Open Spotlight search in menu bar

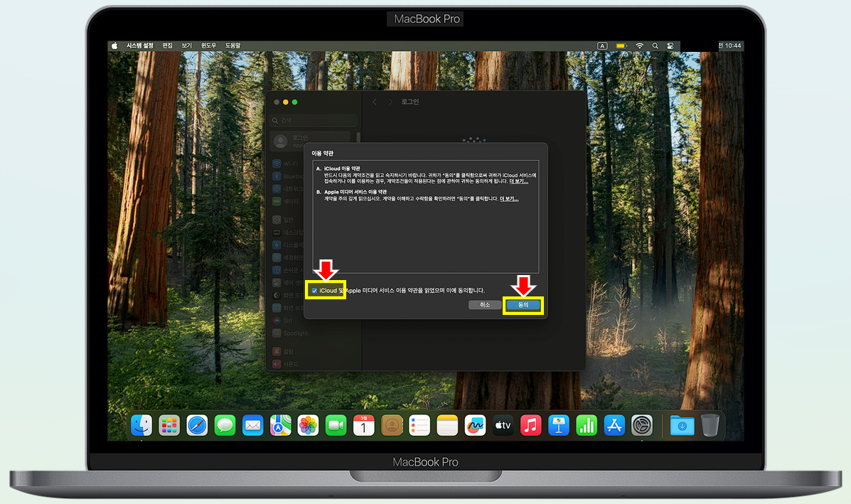coord(655,46)
